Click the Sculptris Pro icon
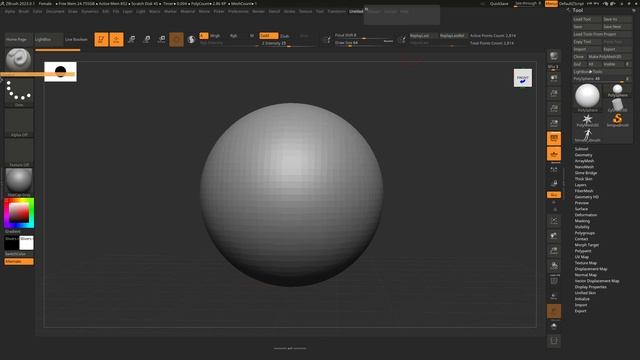 coord(191,39)
